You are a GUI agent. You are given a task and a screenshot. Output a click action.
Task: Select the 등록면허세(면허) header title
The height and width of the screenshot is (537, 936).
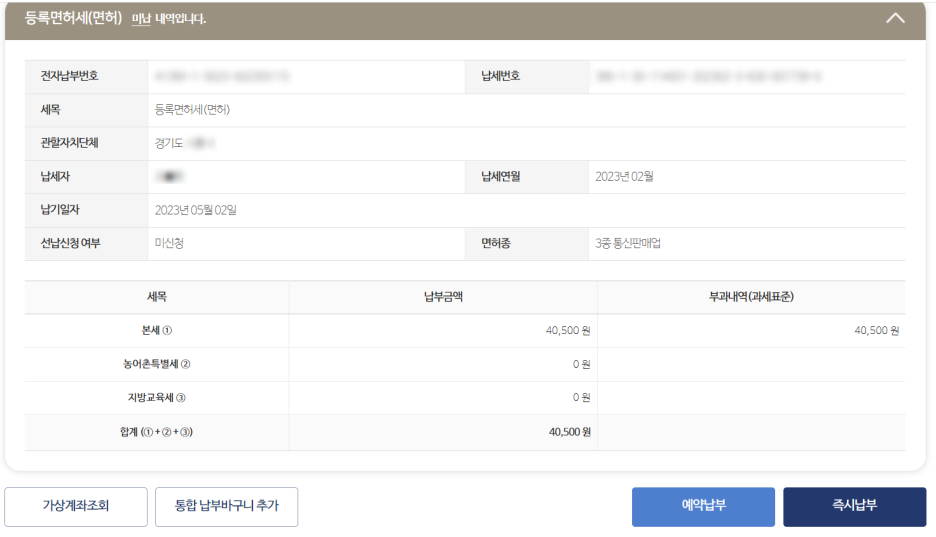(73, 18)
